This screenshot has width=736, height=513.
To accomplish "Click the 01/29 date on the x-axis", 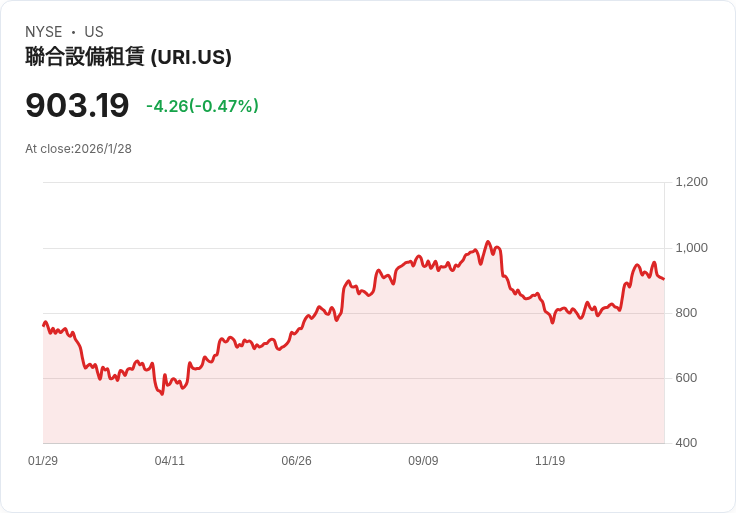I will tap(43, 461).
